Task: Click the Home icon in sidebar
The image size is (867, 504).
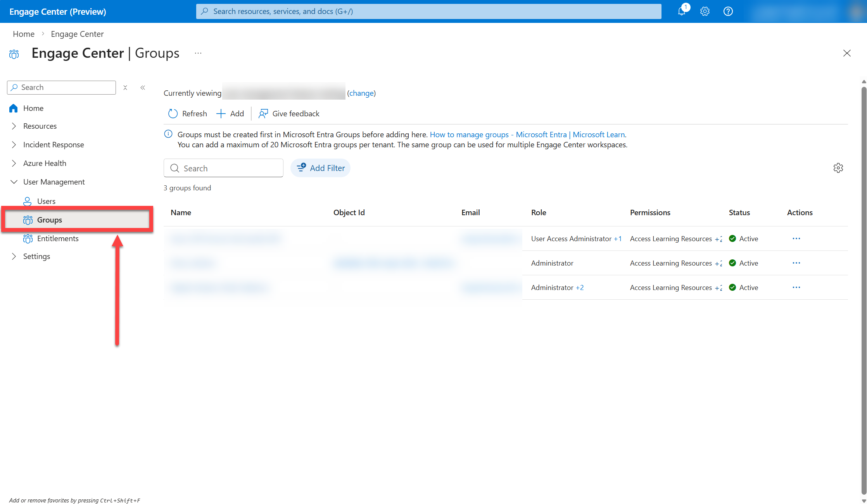Action: (x=14, y=108)
